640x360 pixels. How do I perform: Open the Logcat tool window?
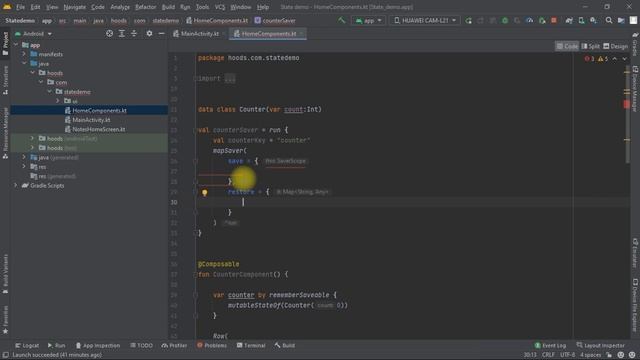pyautogui.click(x=27, y=345)
